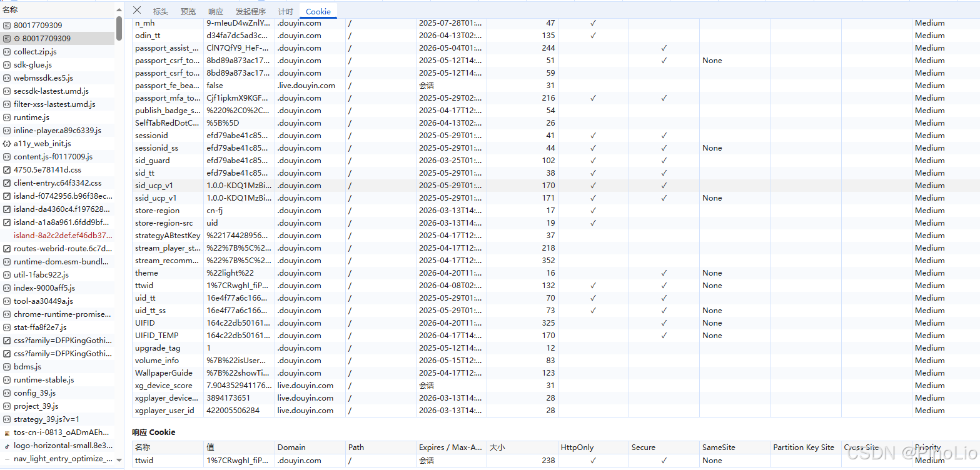Switch to the 发起程序 tab
Screen dimensions: 980x470
coord(251,11)
